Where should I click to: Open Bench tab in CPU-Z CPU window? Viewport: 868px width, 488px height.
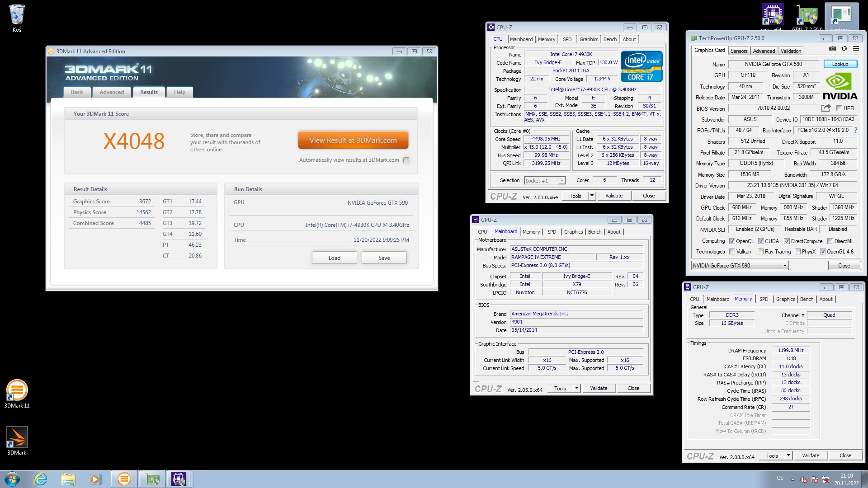(610, 39)
